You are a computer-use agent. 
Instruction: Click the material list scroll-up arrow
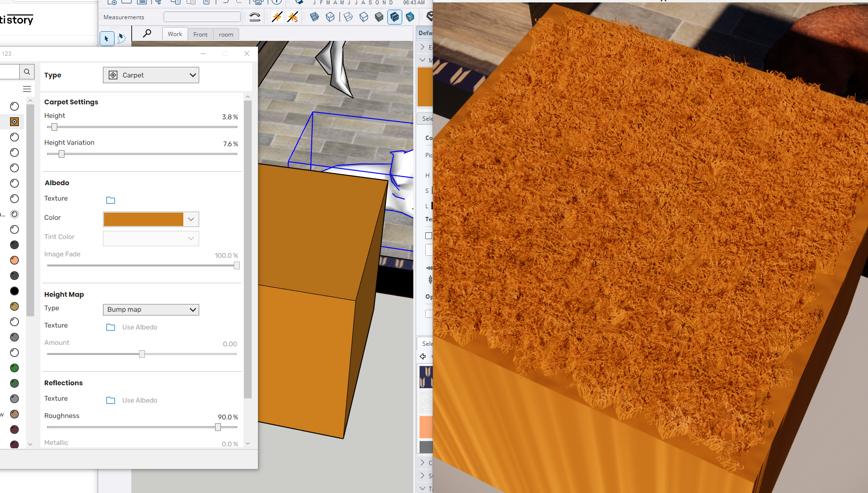(x=30, y=101)
